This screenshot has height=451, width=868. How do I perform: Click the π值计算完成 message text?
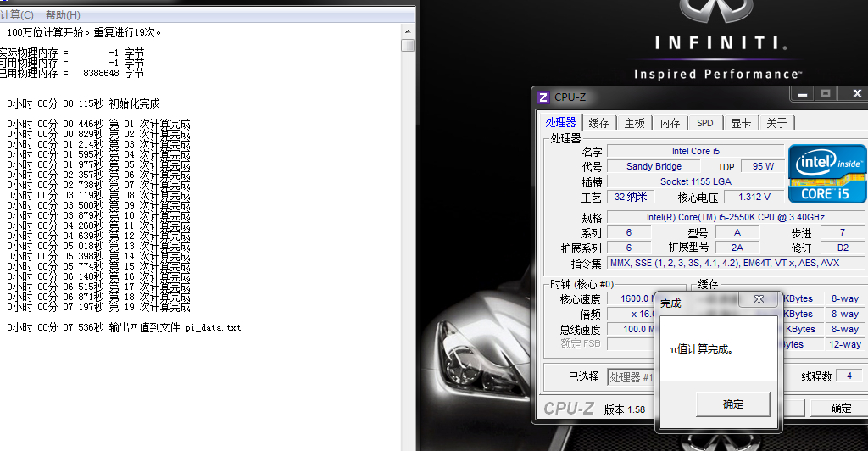pyautogui.click(x=702, y=349)
